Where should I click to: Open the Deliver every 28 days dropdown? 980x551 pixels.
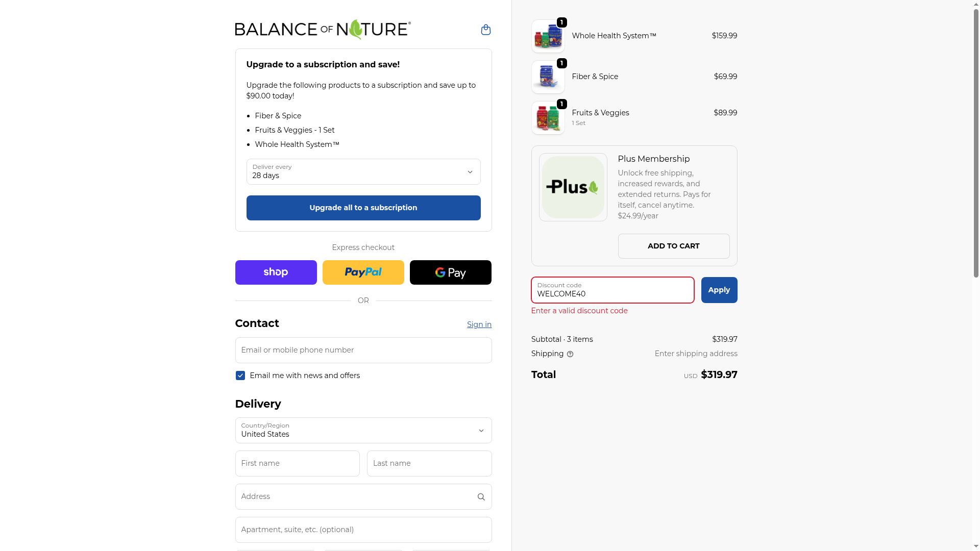coord(363,171)
